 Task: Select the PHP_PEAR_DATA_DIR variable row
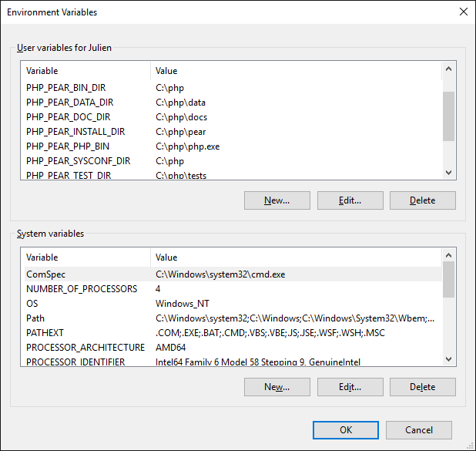click(233, 103)
